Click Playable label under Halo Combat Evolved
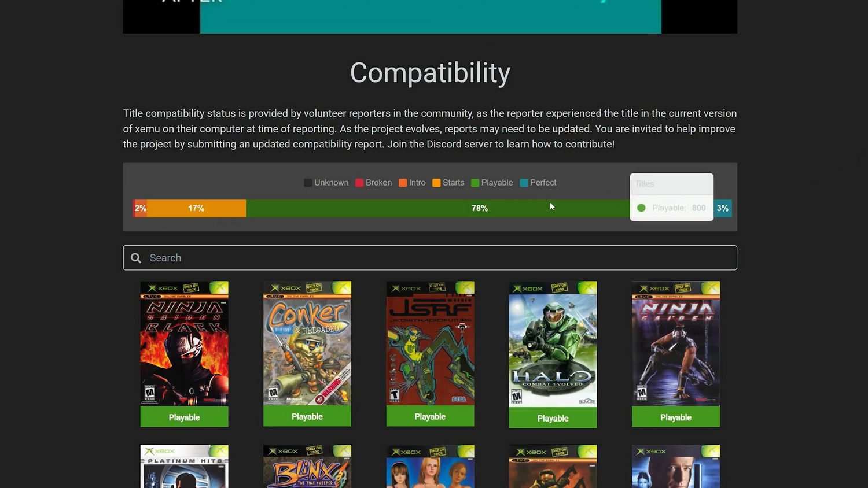Screen dimensions: 868x488 point(553,418)
